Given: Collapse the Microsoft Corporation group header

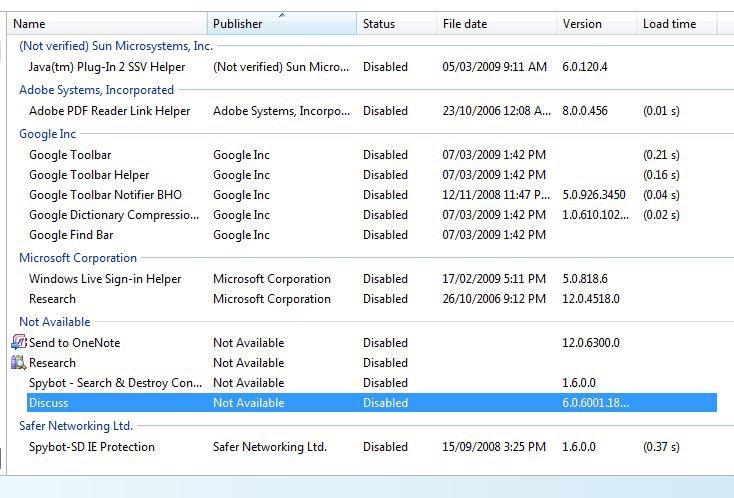Looking at the screenshot, I should (78, 258).
